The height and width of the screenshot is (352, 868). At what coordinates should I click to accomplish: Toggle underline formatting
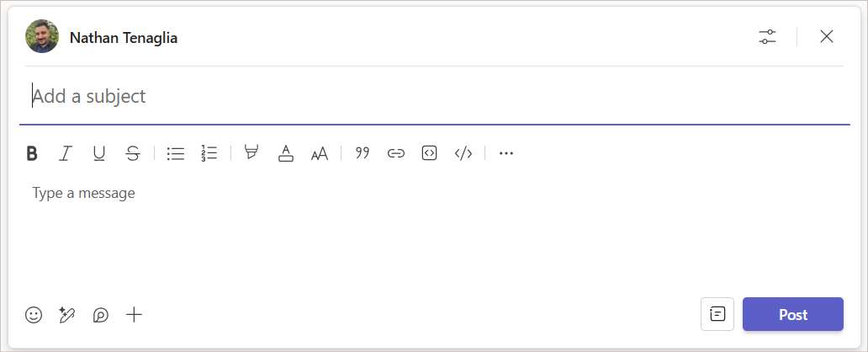99,153
